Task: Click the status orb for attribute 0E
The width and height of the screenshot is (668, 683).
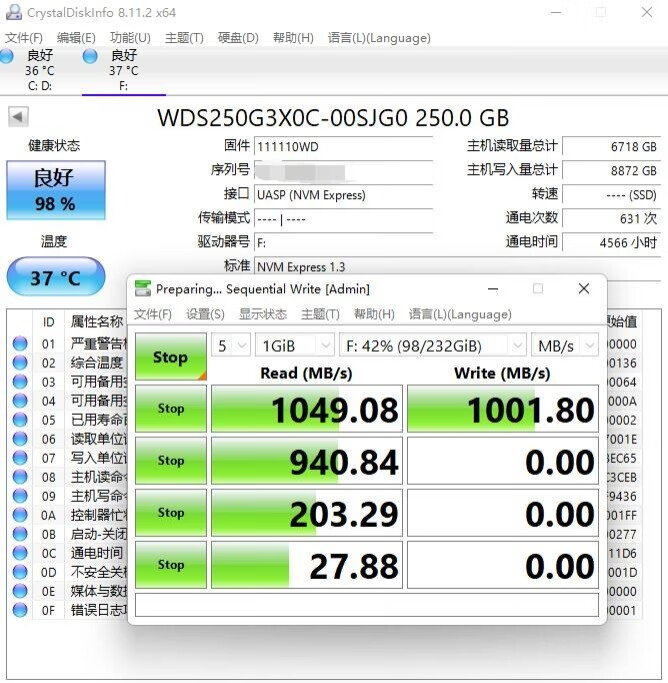Action: pyautogui.click(x=20, y=591)
